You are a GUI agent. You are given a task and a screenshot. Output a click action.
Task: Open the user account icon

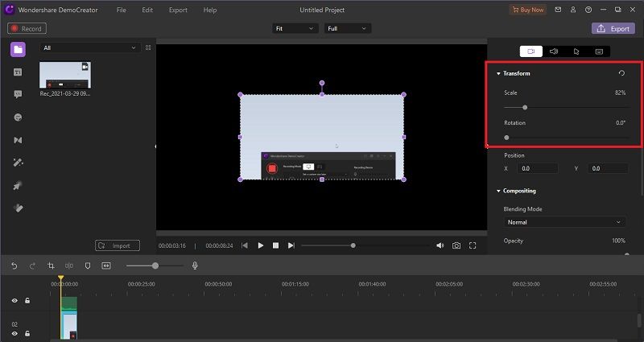(573, 10)
